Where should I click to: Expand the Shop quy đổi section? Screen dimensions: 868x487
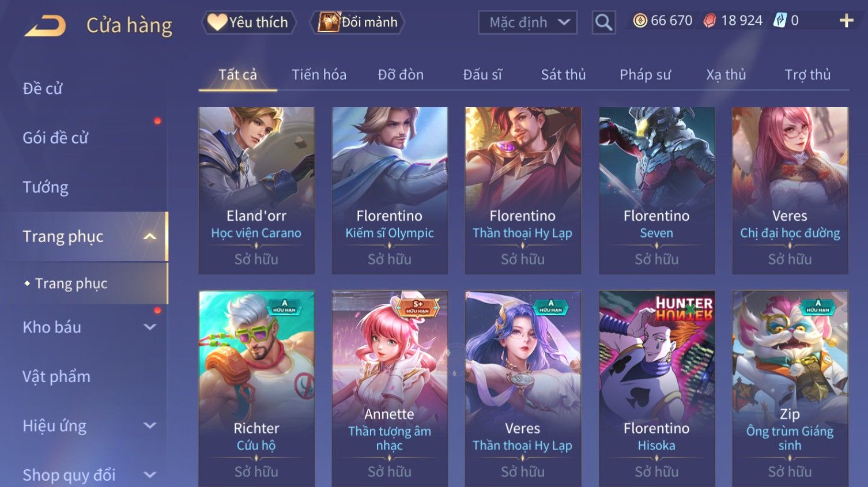[150, 475]
